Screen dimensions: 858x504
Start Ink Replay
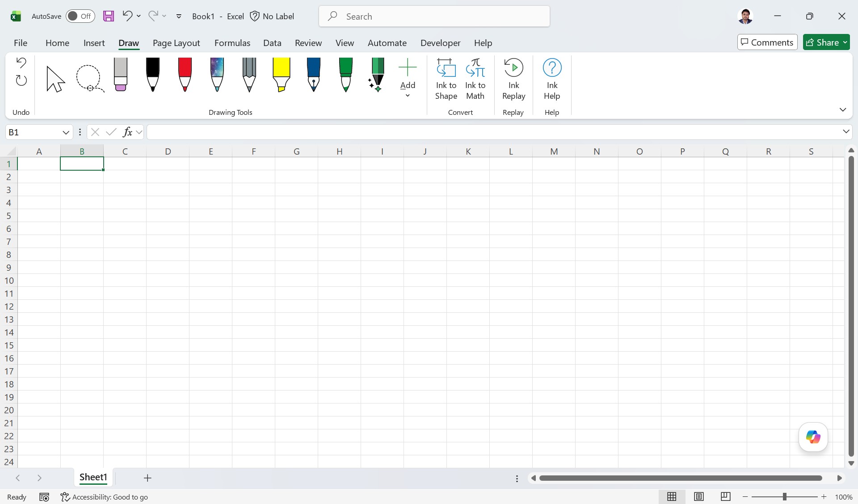pos(513,79)
